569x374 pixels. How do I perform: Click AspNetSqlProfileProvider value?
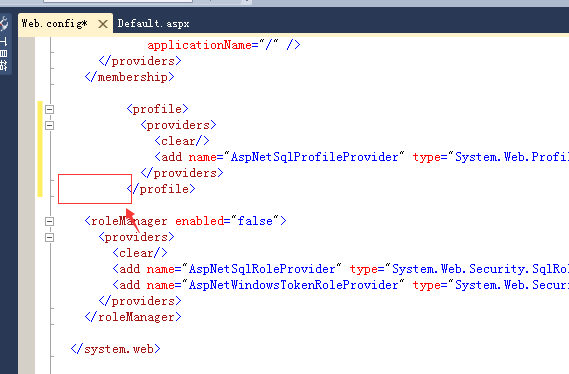[x=314, y=157]
